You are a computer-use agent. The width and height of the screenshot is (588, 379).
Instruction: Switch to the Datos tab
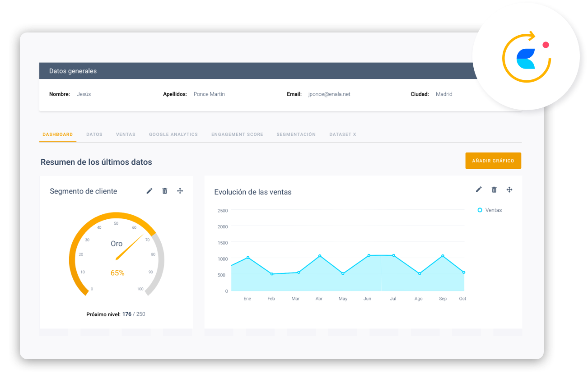[94, 134]
